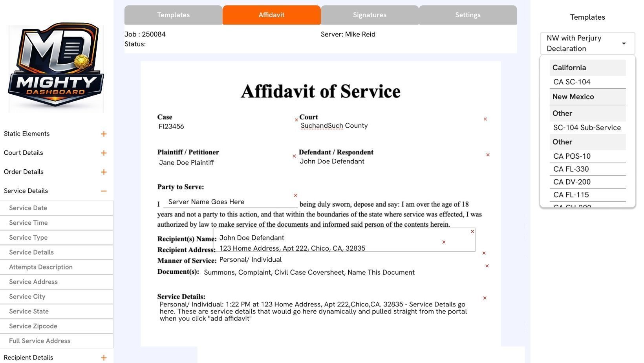Click the Case number field showing Fl23456
Viewport: 644px width, 363px height.
tap(171, 126)
